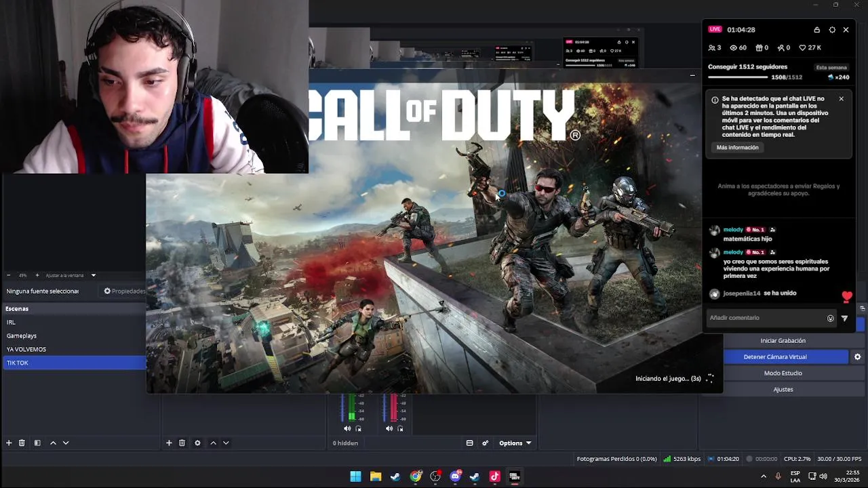Click Más información button
Screen dimensions: 868x488
(x=738, y=147)
